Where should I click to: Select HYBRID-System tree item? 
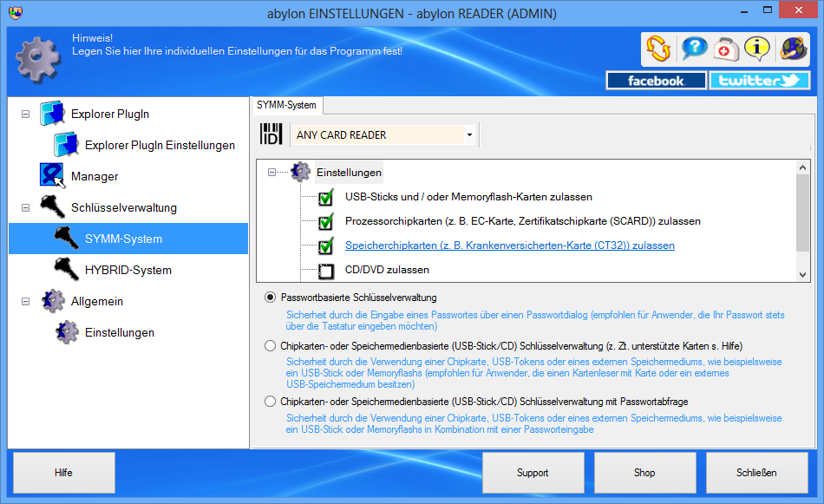coord(128,270)
